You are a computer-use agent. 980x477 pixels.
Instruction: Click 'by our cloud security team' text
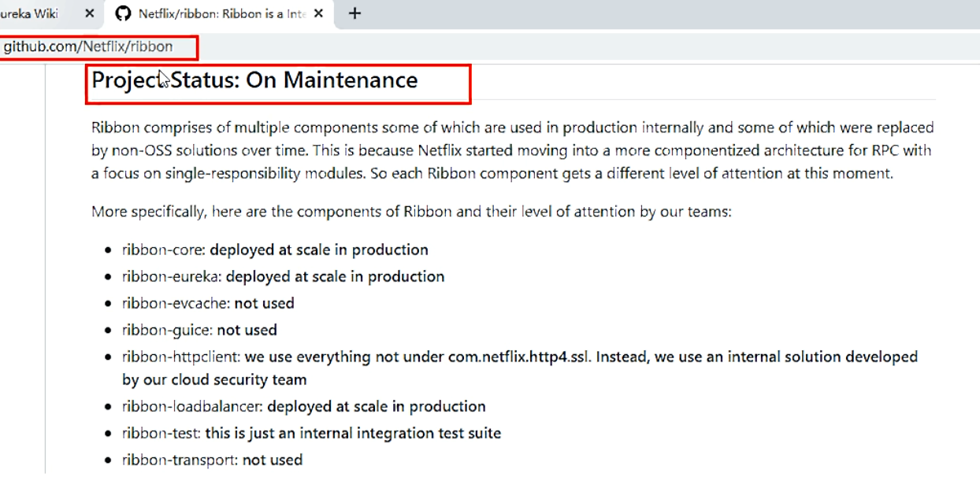click(x=214, y=379)
